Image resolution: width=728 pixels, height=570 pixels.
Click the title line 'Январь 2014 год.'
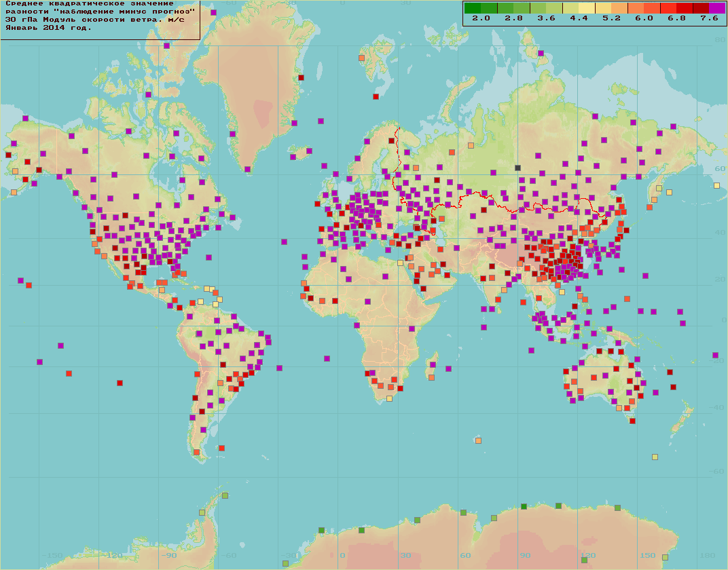(48, 28)
